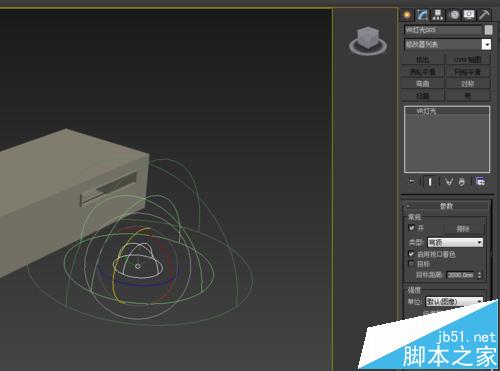Click the 涡轮平滑 modifier button
This screenshot has height=371, width=500.
point(423,72)
